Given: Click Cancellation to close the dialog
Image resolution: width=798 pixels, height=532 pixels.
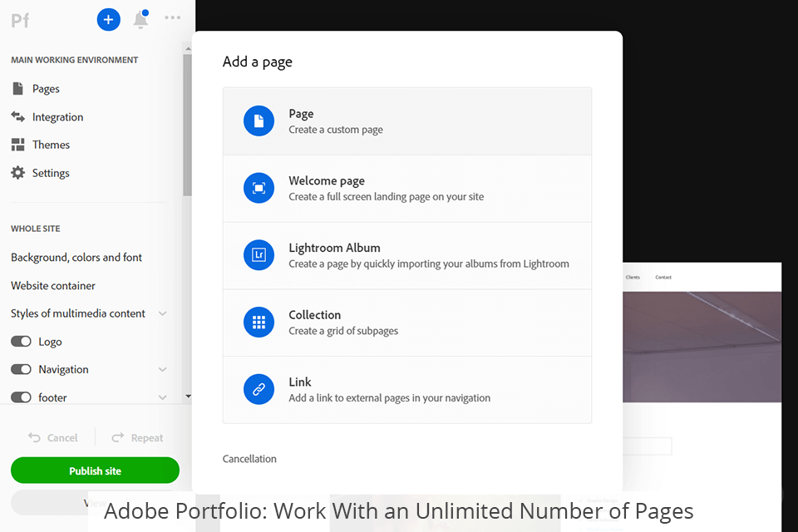Looking at the screenshot, I should click(x=249, y=459).
